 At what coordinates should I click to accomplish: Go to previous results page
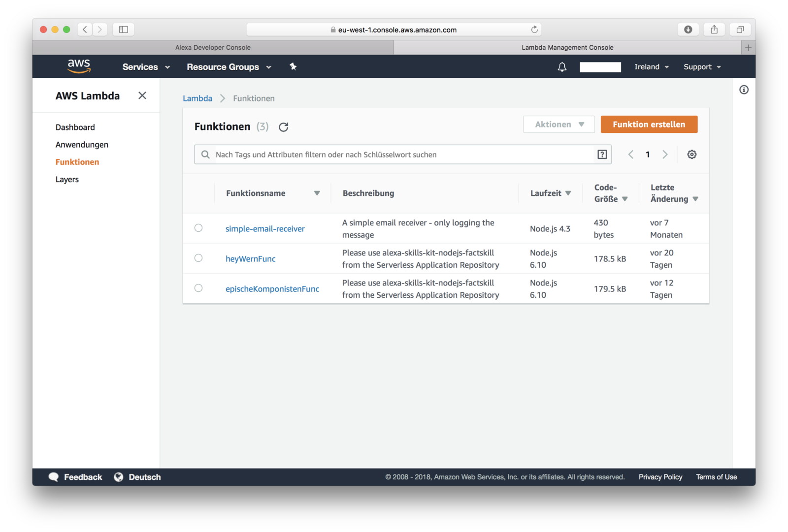tap(631, 155)
